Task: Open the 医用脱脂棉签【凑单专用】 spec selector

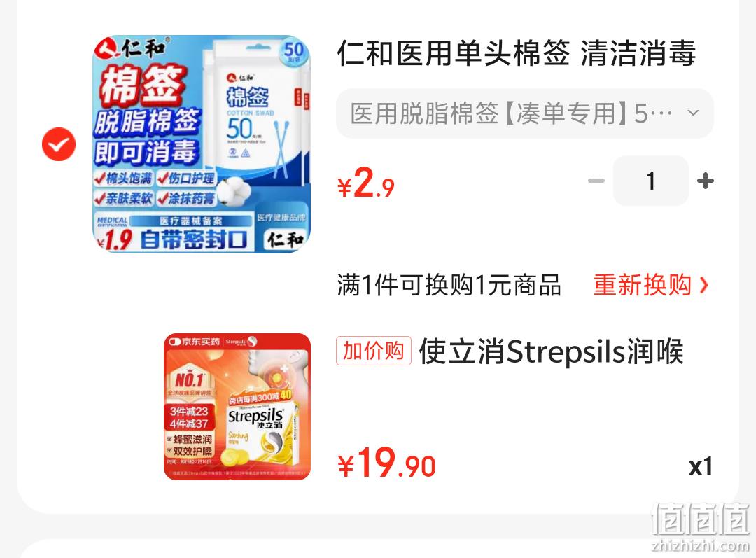Action: click(524, 113)
